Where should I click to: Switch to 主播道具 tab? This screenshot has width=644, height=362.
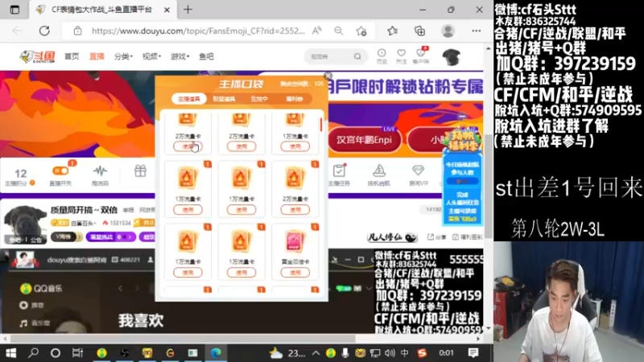(189, 99)
